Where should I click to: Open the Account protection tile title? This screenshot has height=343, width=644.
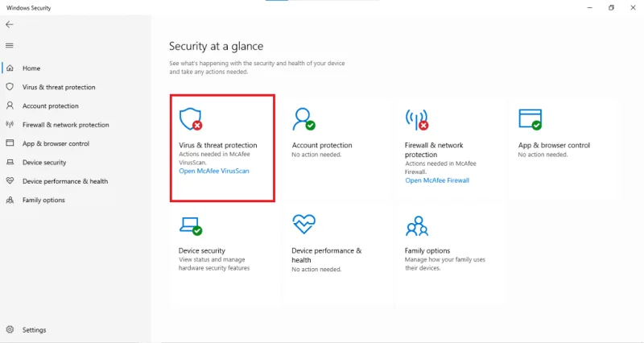pyautogui.click(x=322, y=145)
